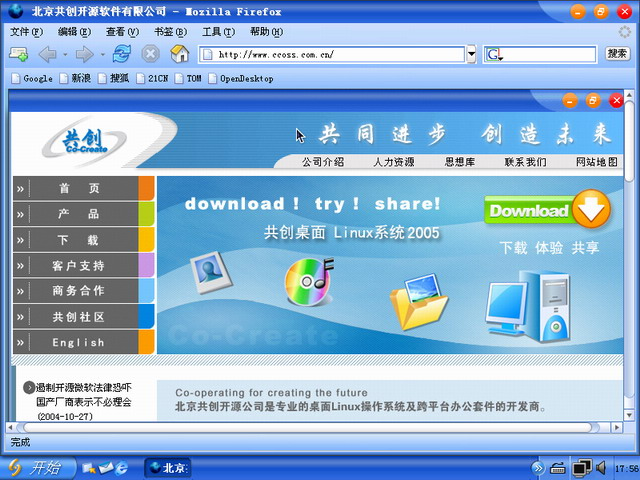Click the portrait photo icon in banner

pos(211,272)
